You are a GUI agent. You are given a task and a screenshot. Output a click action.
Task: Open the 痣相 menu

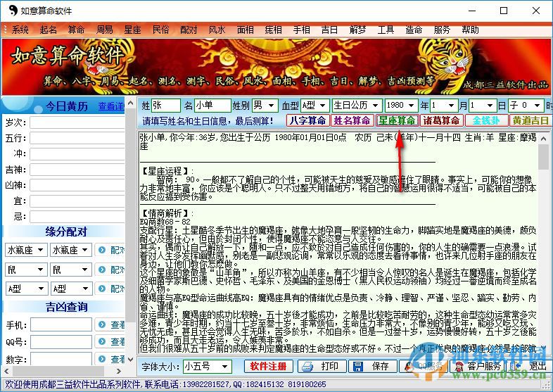point(273,30)
